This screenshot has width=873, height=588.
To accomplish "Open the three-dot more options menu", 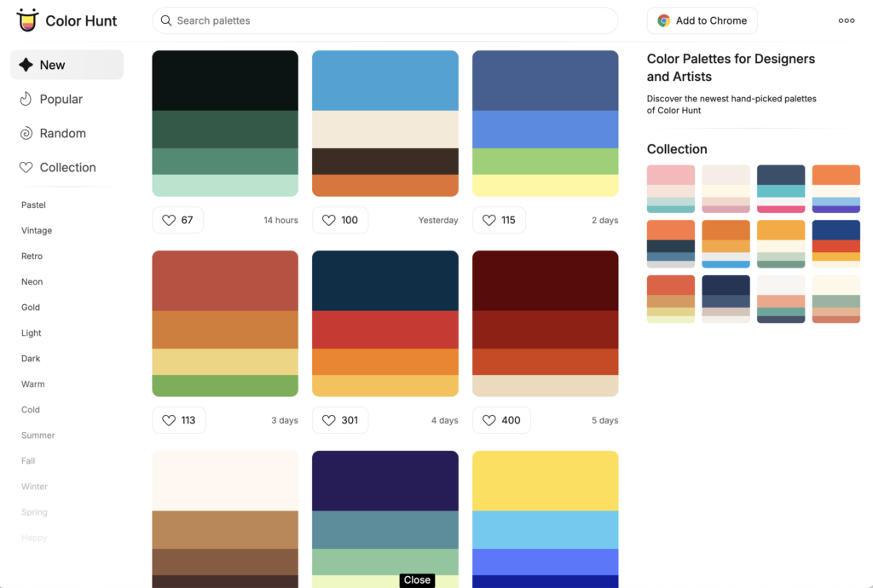I will (846, 20).
